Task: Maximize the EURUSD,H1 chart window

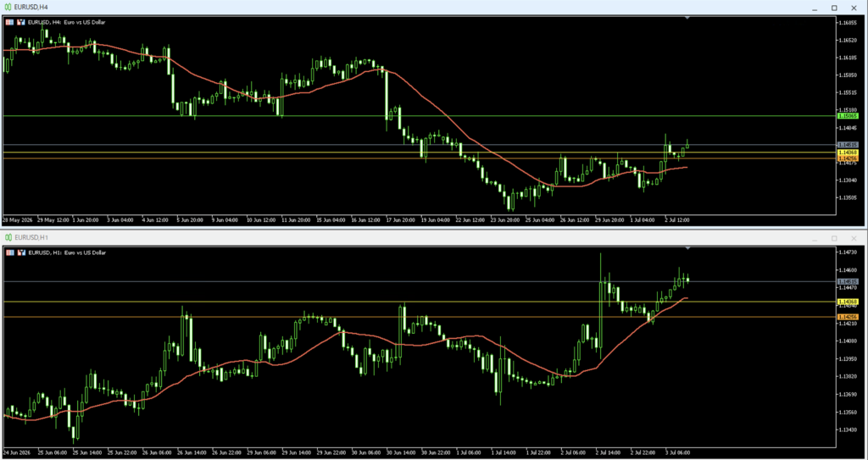Action: coord(834,238)
